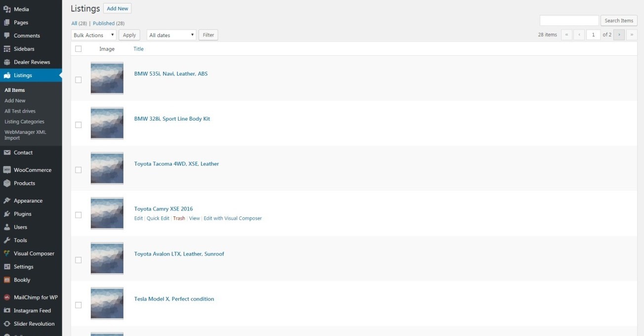Open Tesla Model X listing title
This screenshot has width=644, height=336.
click(174, 299)
